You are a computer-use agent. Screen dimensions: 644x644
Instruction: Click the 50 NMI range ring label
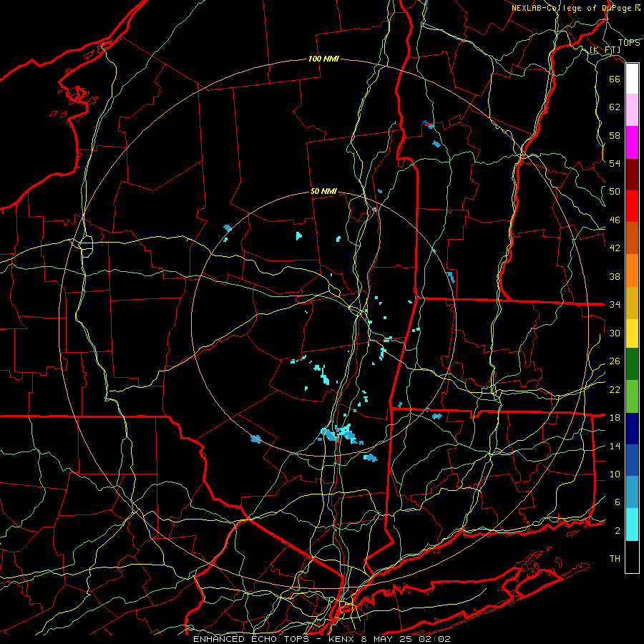(x=323, y=191)
